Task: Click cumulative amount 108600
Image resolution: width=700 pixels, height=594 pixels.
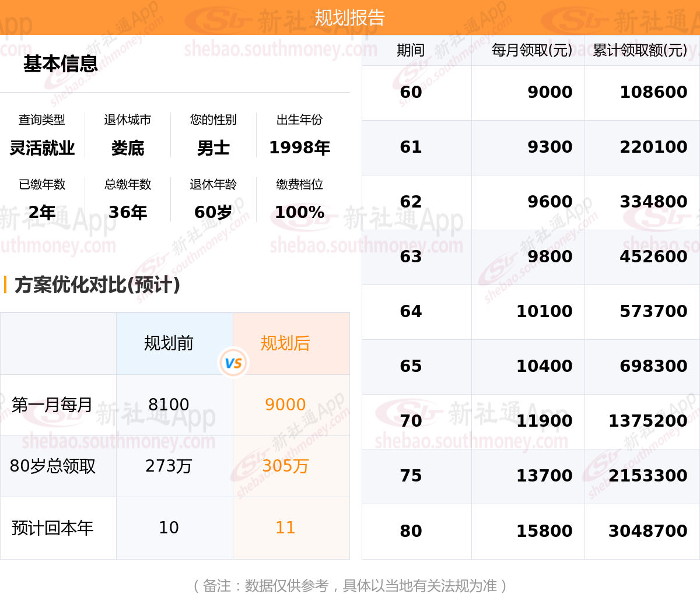Action: pos(653,92)
